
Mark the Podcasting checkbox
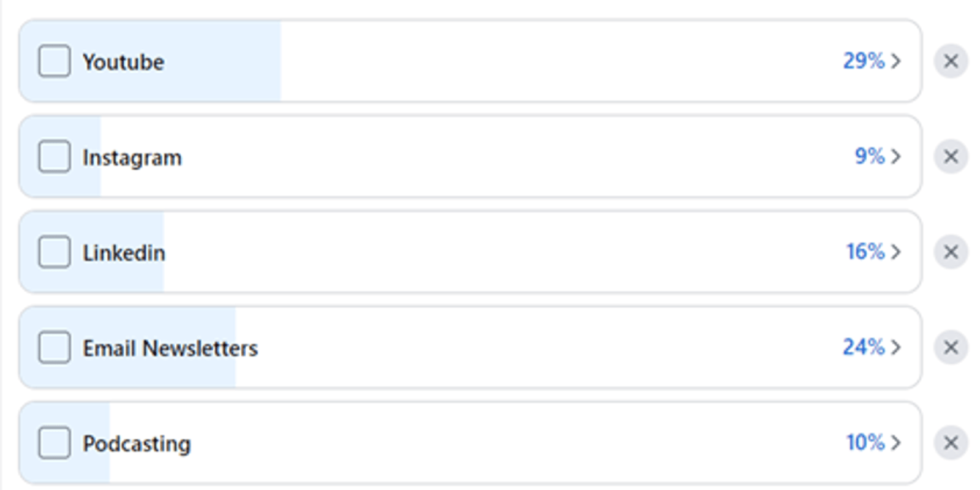point(55,442)
